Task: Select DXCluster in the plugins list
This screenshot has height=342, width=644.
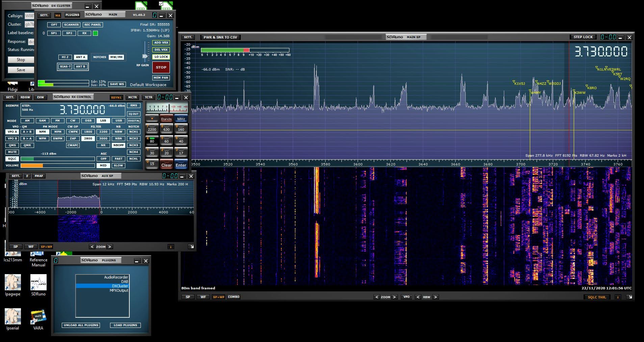Action: coord(120,286)
